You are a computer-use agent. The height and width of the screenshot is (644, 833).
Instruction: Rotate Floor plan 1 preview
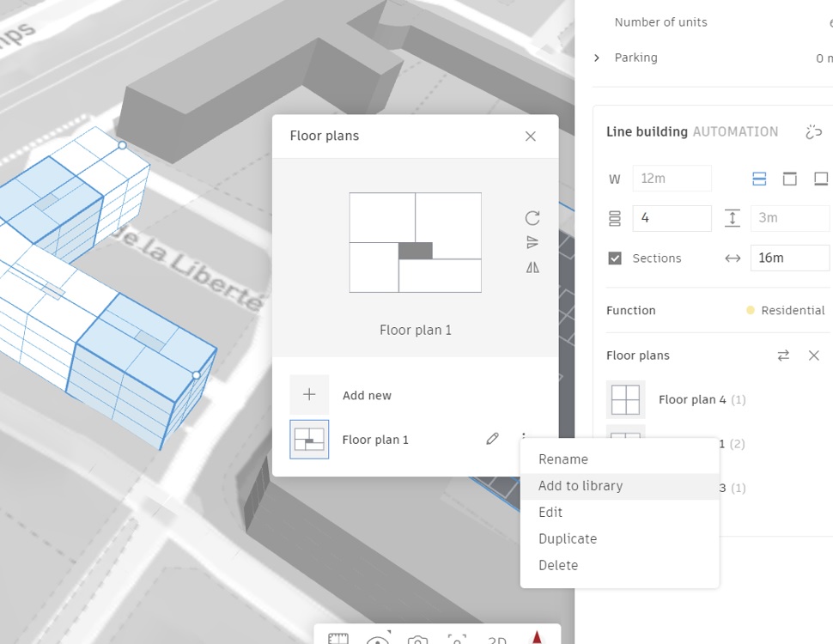532,217
